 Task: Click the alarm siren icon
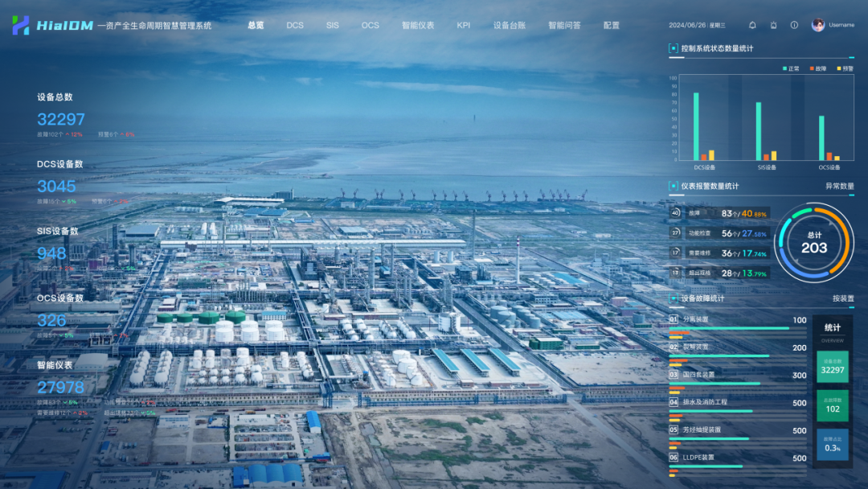point(773,25)
